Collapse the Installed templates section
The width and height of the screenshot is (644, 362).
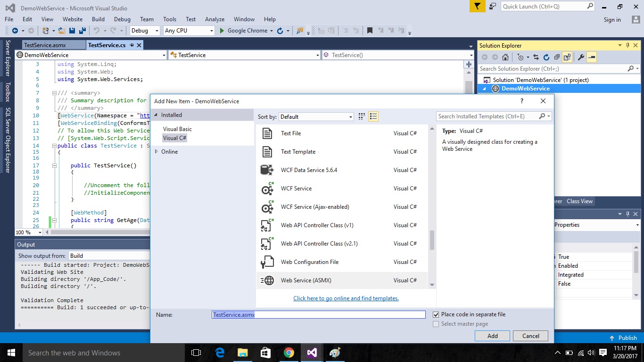tap(155, 115)
